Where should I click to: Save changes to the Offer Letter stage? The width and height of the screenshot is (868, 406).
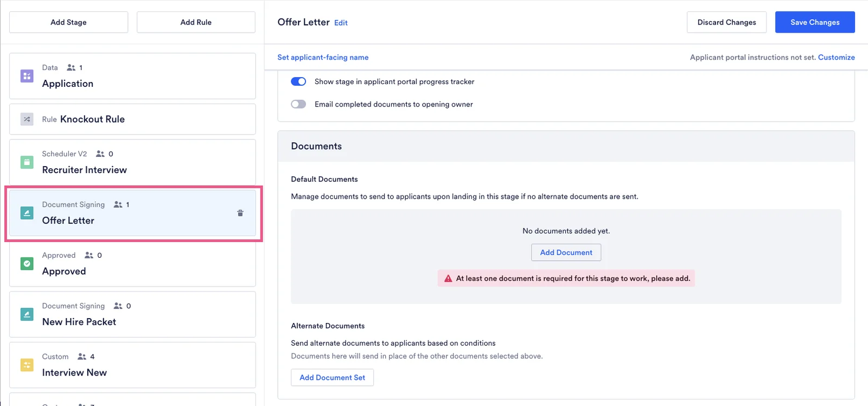[x=815, y=22]
